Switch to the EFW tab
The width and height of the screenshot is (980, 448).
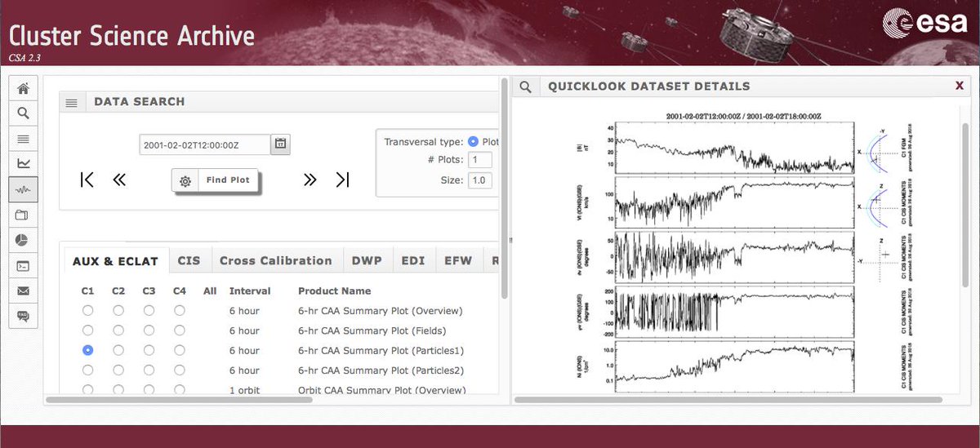coord(458,261)
